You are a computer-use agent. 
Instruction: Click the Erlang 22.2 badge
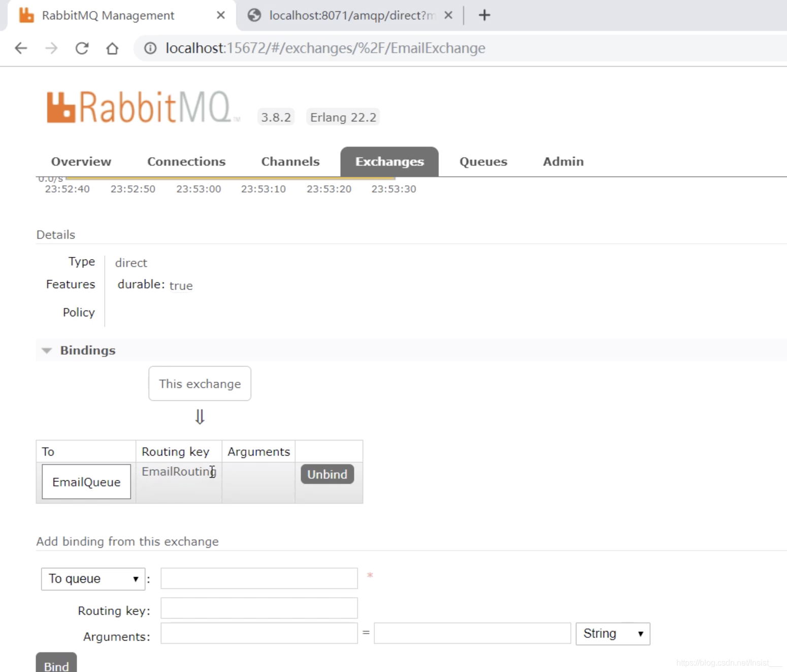pyautogui.click(x=343, y=117)
